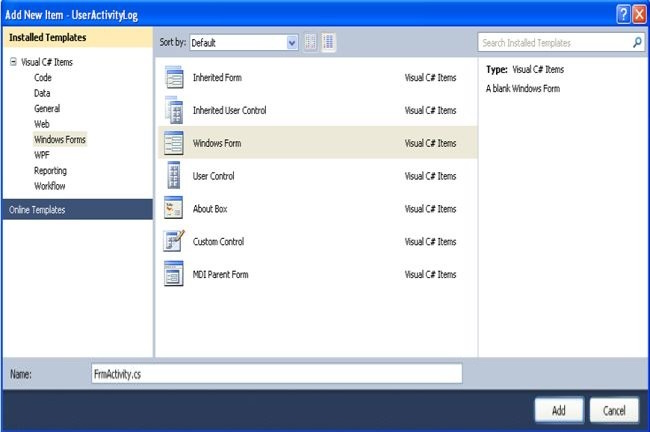This screenshot has width=650, height=432.
Task: Focus the Name field with FrmActivity.cs
Action: click(x=276, y=374)
